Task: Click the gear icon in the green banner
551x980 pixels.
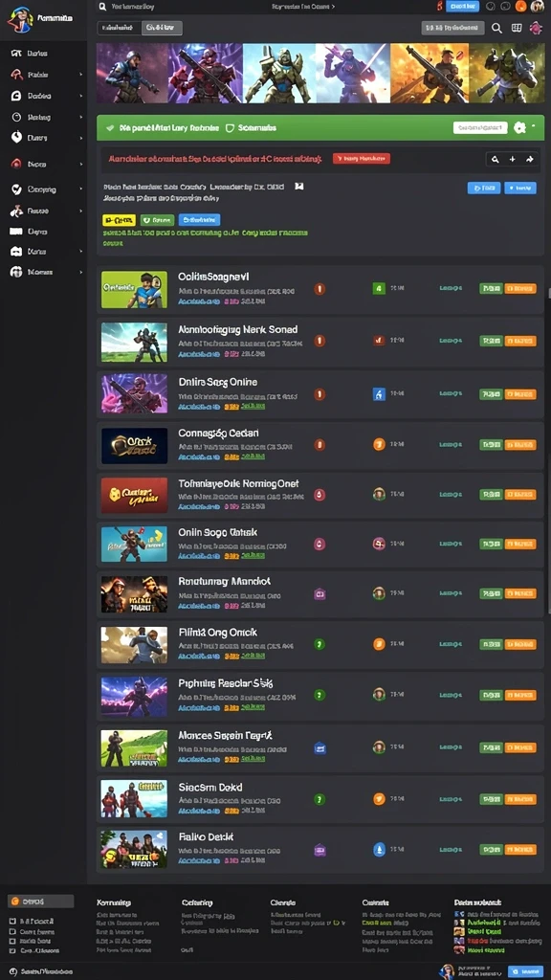Action: (519, 127)
